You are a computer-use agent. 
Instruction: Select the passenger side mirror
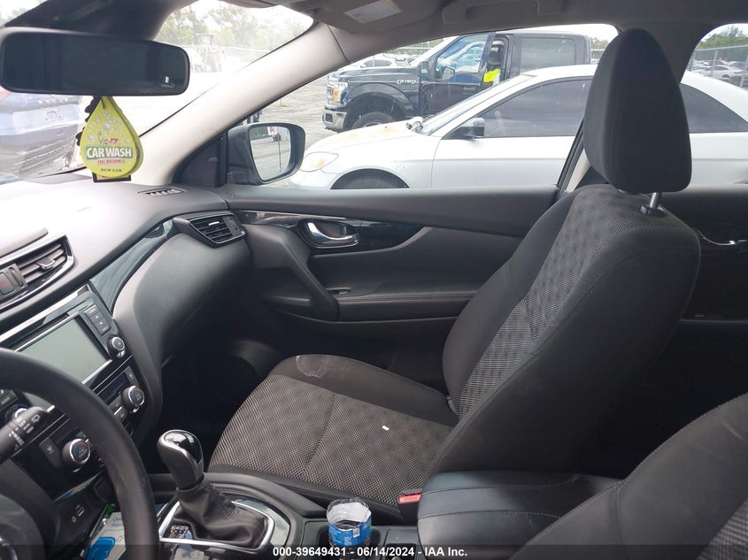click(x=267, y=152)
